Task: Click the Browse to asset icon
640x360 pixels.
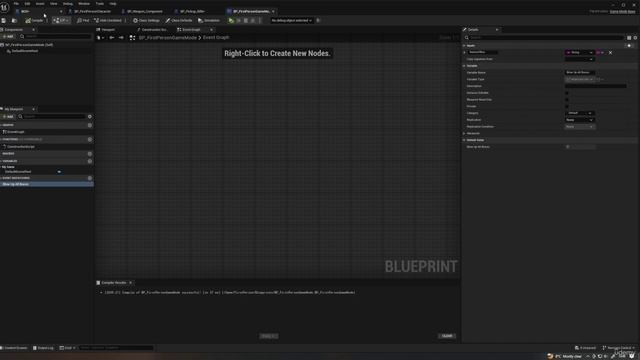Action: [x=14, y=20]
